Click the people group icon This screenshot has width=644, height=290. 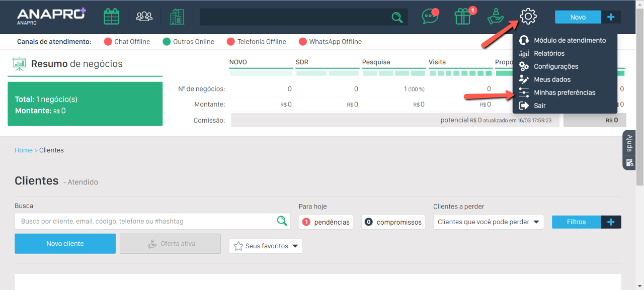coord(144,17)
